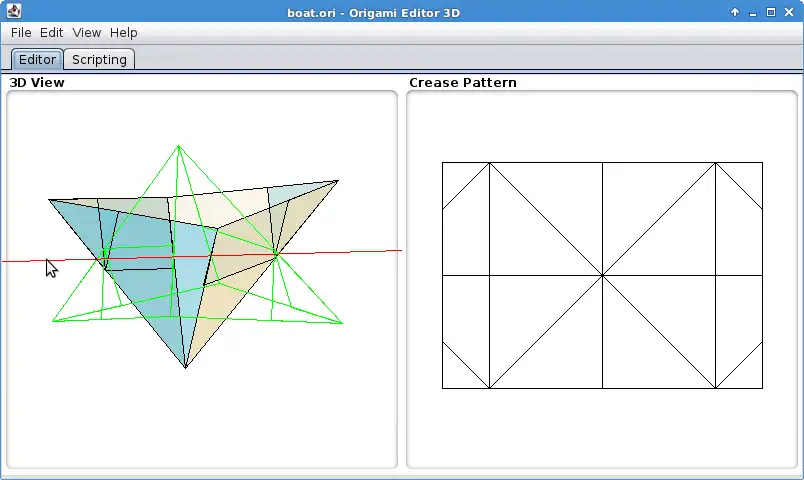The image size is (804, 480).
Task: Click the 3D View panel label
Action: click(x=37, y=83)
